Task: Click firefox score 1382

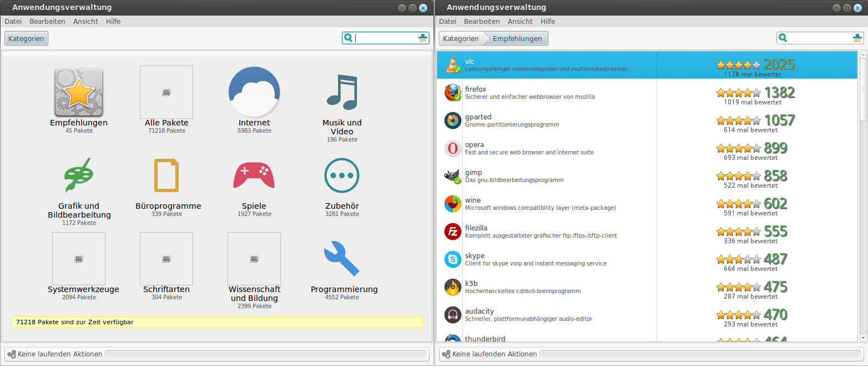Action: [x=779, y=92]
